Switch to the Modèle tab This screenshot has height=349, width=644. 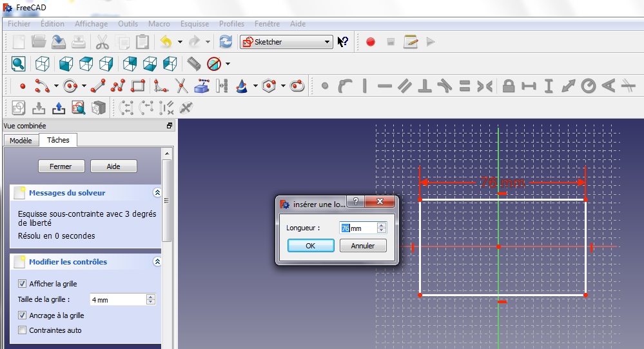(x=21, y=140)
